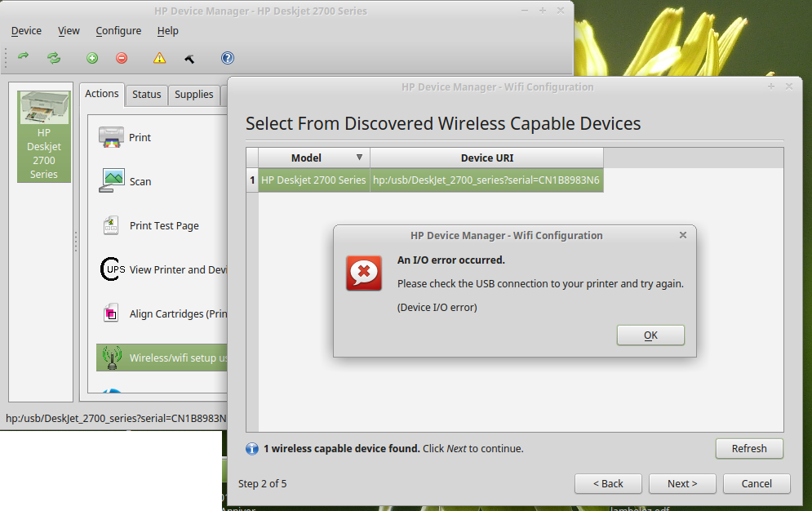The width and height of the screenshot is (812, 511).
Task: Click the Align Cartridges action icon
Action: coord(112,313)
